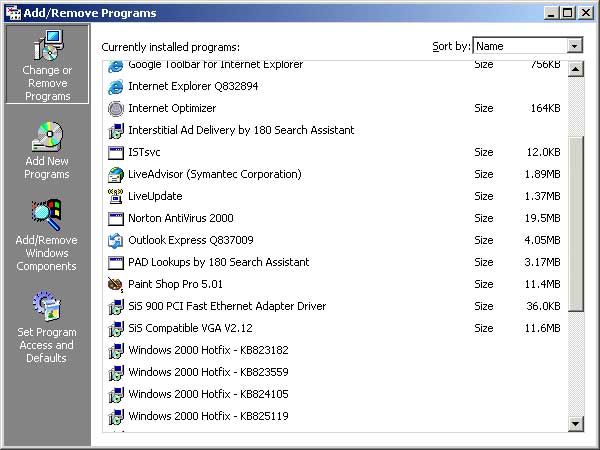The width and height of the screenshot is (600, 450).
Task: Click the vertical scrollbar thumb
Action: pyautogui.click(x=576, y=224)
